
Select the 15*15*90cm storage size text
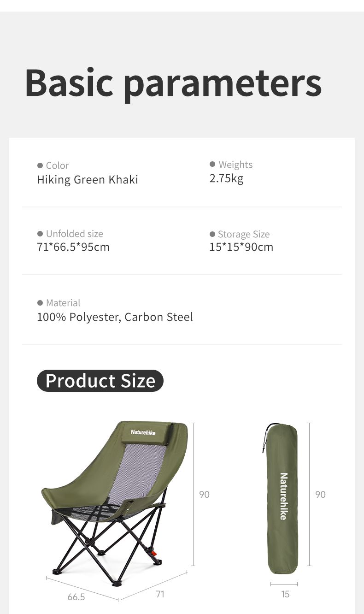click(x=241, y=247)
